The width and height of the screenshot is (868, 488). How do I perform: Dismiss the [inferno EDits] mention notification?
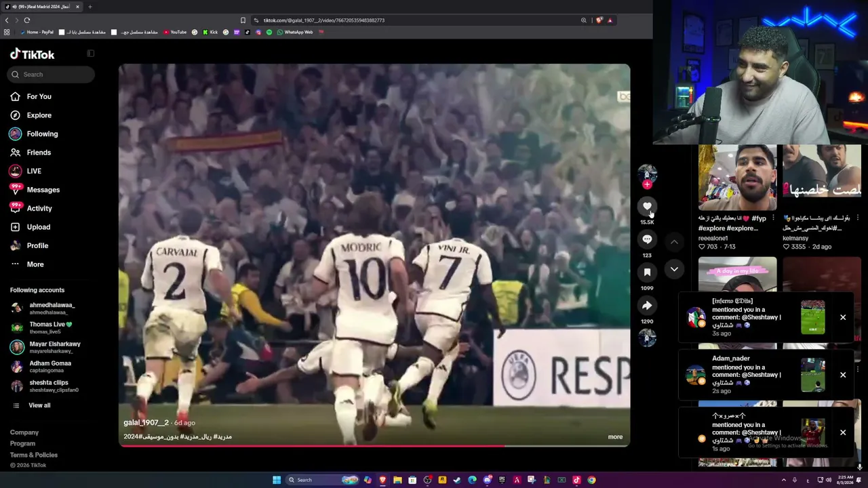[x=843, y=317]
